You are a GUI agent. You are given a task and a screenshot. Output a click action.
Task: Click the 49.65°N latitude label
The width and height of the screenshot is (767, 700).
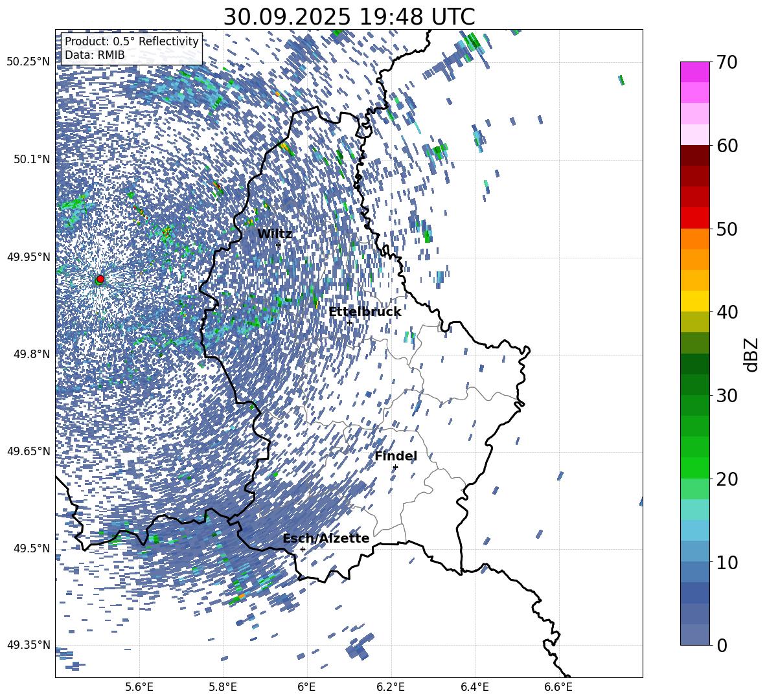(29, 451)
